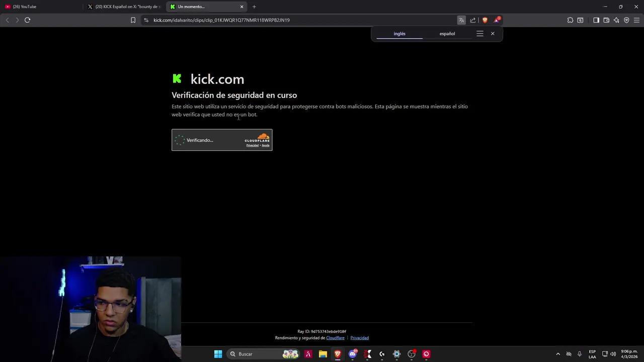Open the red X app on taskbar
This screenshot has width=644, height=362.
[368, 354]
